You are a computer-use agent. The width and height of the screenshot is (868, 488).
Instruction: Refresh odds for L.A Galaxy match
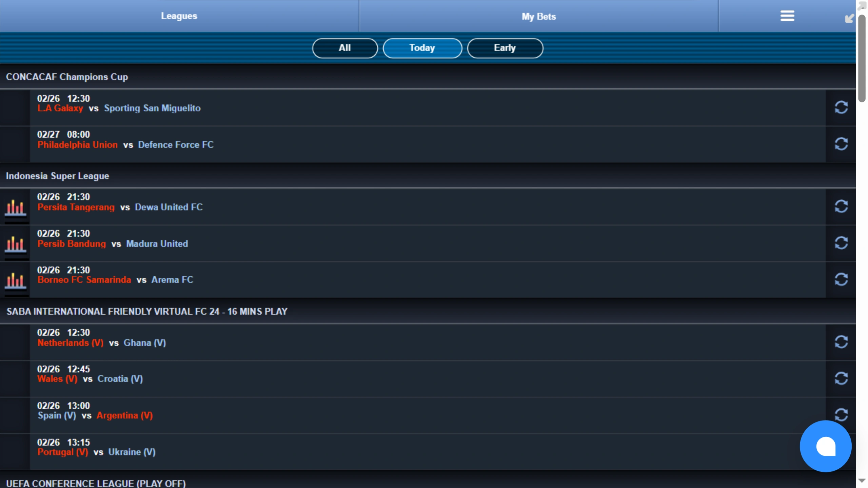[841, 108]
